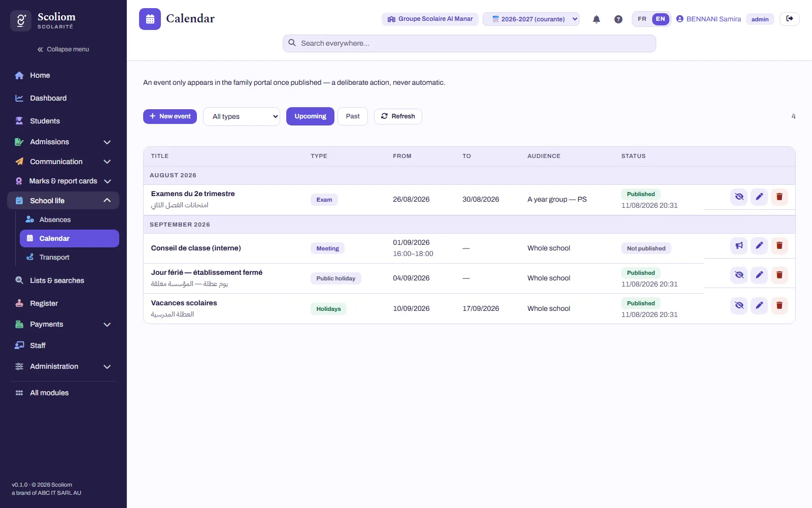Collapse the sidebar menu
Image resolution: width=812 pixels, height=508 pixels.
(63, 49)
